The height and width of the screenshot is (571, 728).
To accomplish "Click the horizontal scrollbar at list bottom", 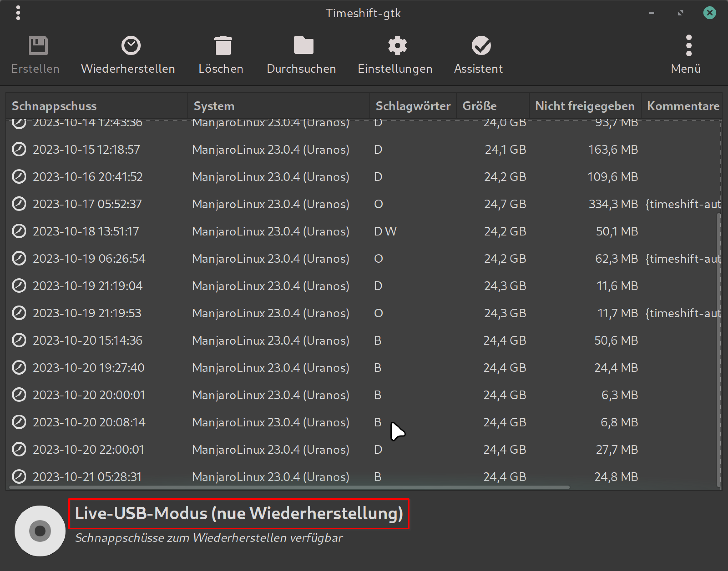I will tap(289, 487).
